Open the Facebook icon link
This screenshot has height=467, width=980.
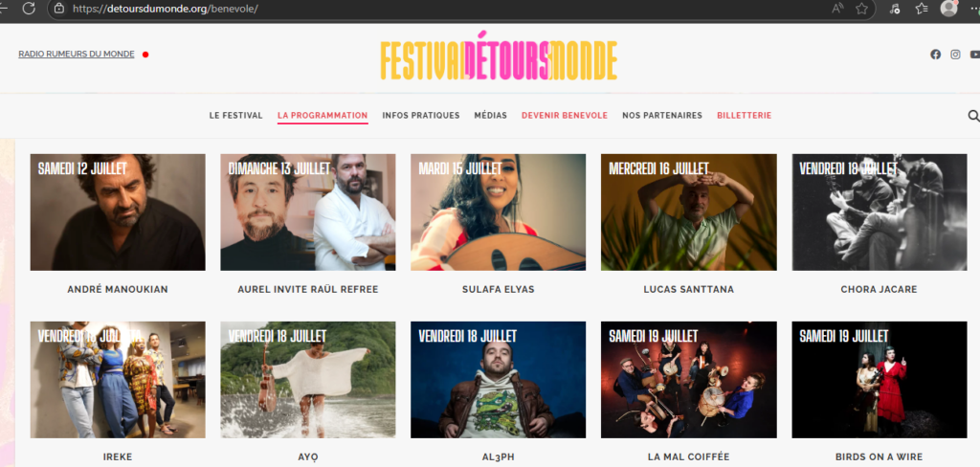[936, 55]
